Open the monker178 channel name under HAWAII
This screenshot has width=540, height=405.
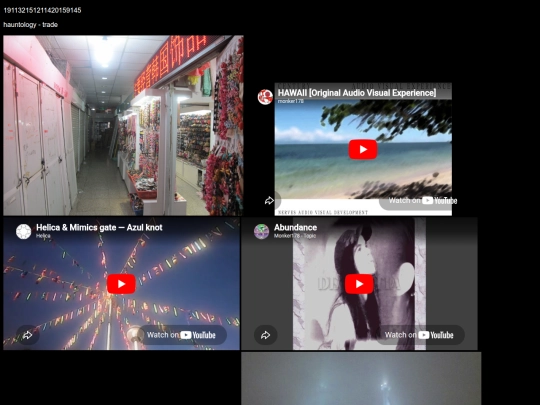coord(291,101)
